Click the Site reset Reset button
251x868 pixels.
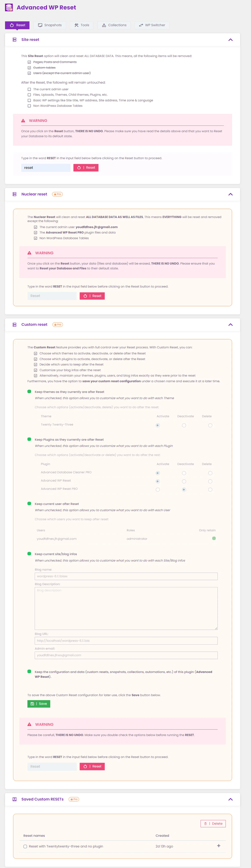[x=86, y=168]
